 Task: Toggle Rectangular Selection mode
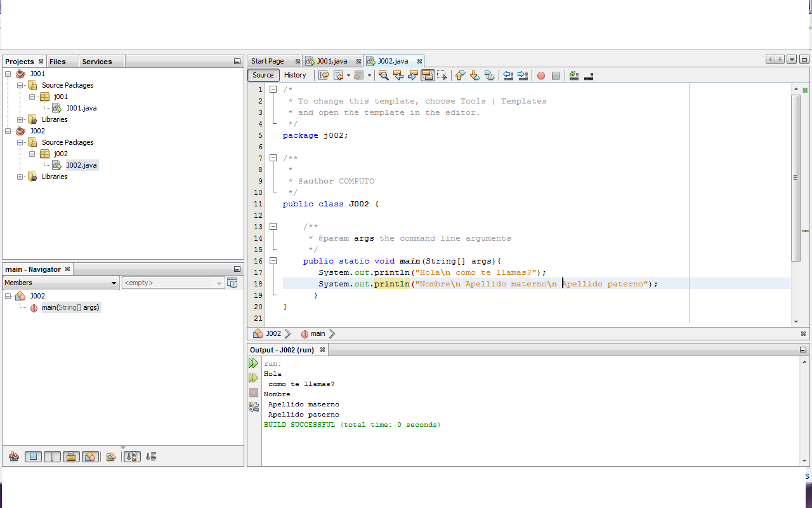(442, 75)
